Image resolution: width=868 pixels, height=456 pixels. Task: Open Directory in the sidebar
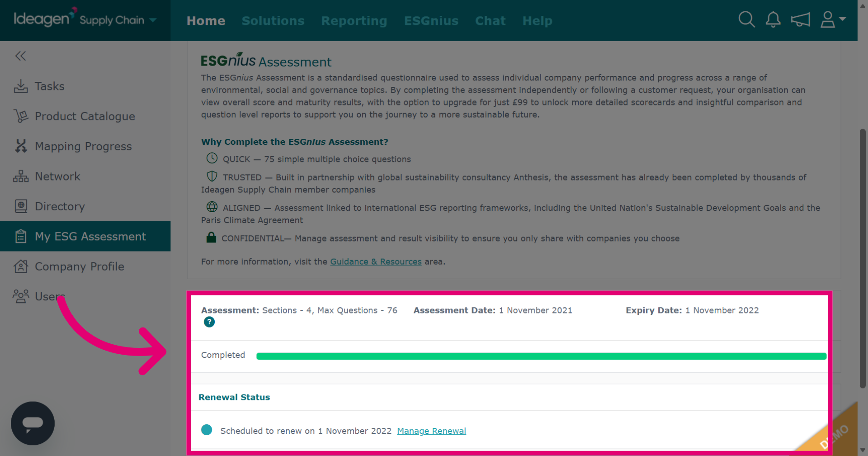pyautogui.click(x=85, y=206)
